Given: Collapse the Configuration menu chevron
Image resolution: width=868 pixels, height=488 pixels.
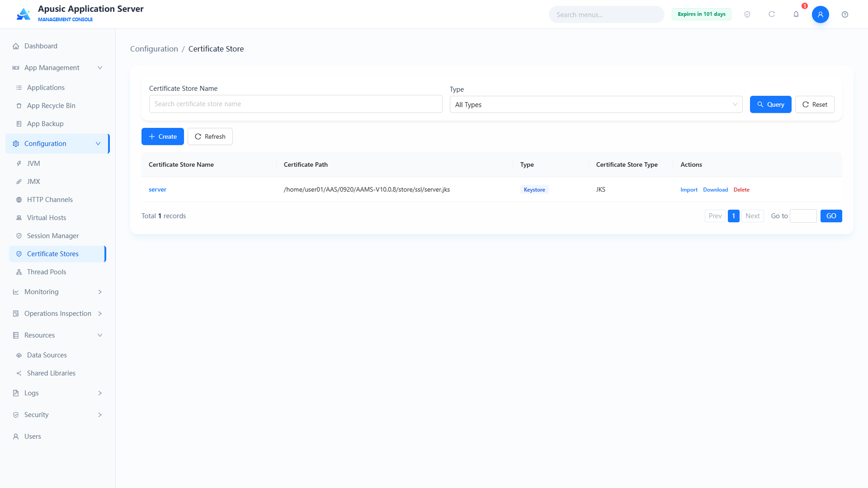Looking at the screenshot, I should point(98,144).
